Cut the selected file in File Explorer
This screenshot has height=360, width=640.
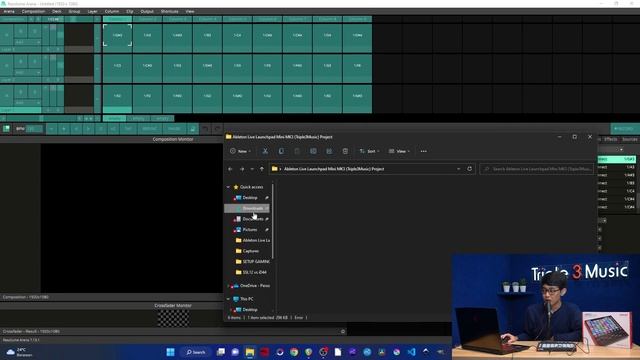(265, 151)
